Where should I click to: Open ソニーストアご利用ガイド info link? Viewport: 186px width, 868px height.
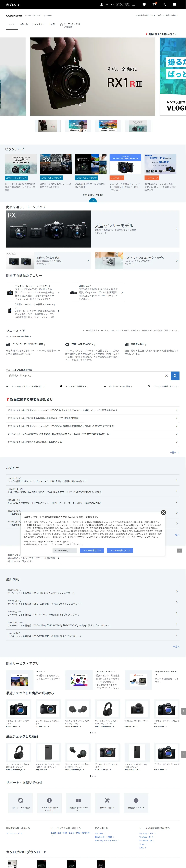(x=74, y=387)
